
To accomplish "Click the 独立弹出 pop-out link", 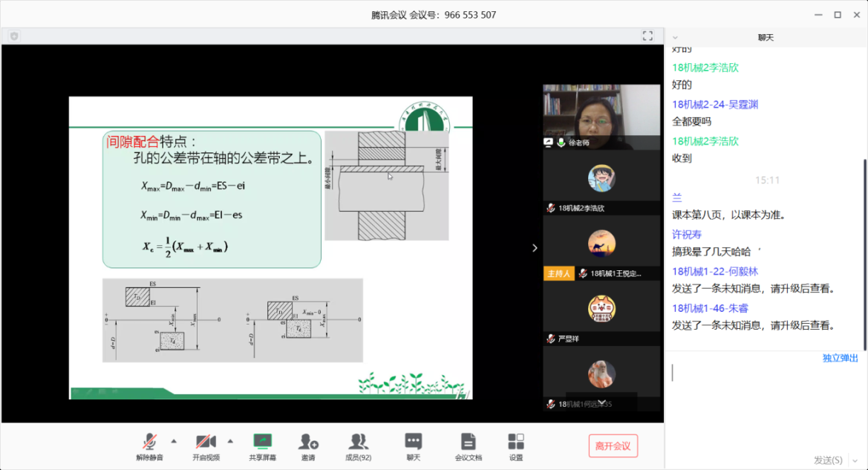I will coord(840,358).
